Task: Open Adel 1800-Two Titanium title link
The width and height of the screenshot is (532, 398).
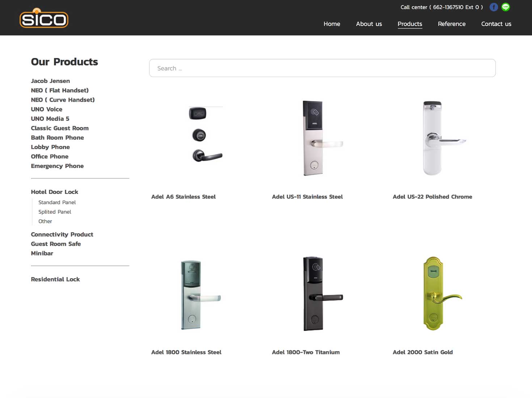Action: tap(306, 352)
